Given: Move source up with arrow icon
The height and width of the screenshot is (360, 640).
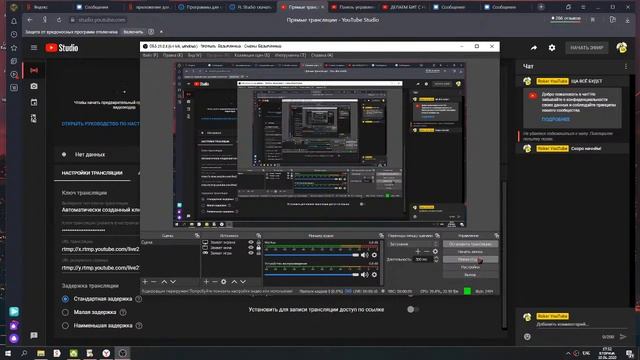Looking at the screenshot, I should coord(234,282).
